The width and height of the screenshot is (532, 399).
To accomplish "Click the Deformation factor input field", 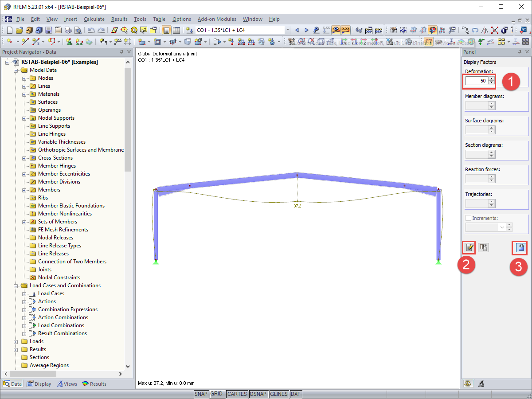I will [477, 81].
